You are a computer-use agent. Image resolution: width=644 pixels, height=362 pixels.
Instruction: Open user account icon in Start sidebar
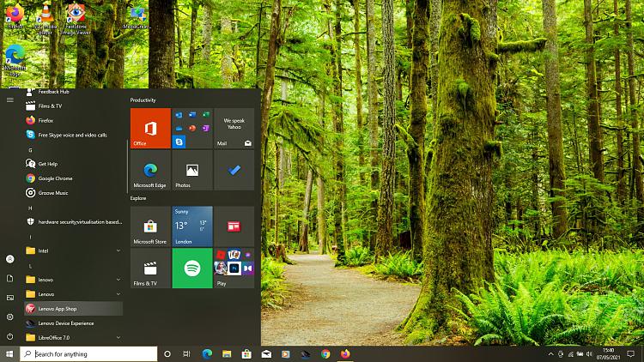pos(9,259)
